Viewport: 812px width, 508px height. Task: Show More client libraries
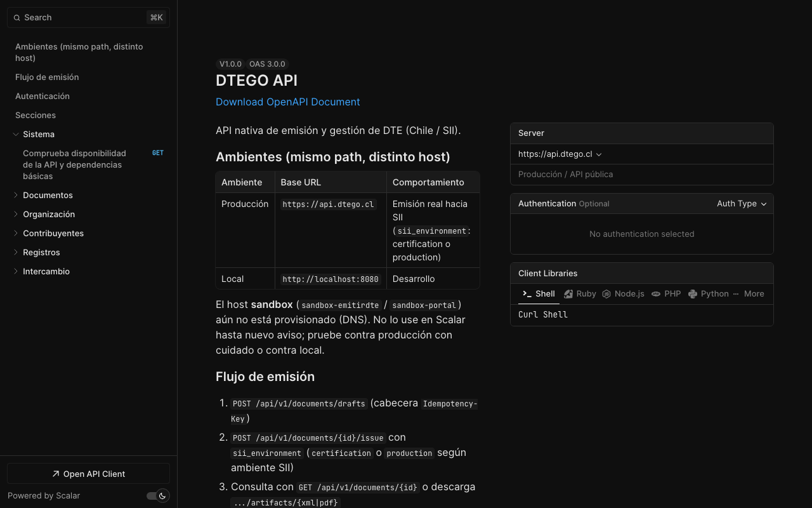748,294
